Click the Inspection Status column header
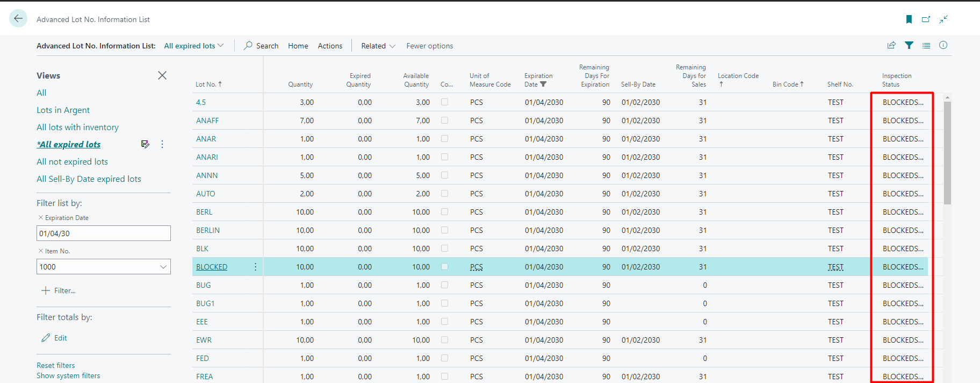This screenshot has height=383, width=980. pyautogui.click(x=897, y=80)
